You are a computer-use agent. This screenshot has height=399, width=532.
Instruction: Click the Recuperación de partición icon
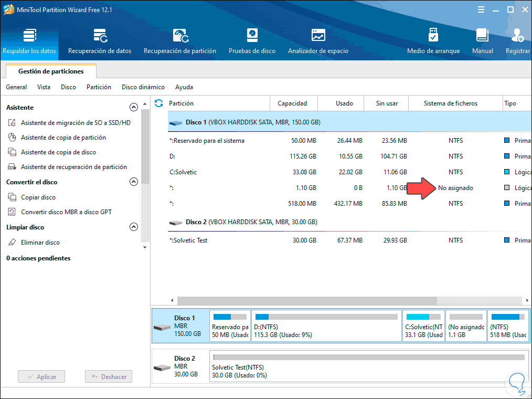click(x=180, y=36)
